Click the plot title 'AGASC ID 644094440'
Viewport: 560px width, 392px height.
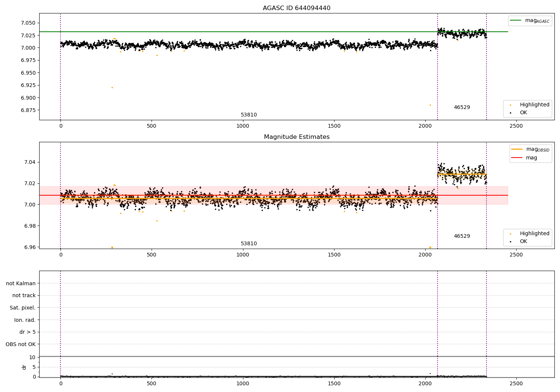coord(296,8)
